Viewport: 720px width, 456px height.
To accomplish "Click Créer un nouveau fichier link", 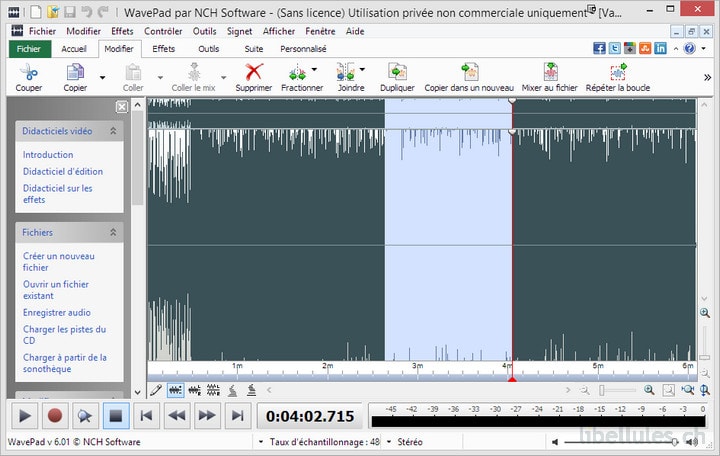I will click(59, 262).
